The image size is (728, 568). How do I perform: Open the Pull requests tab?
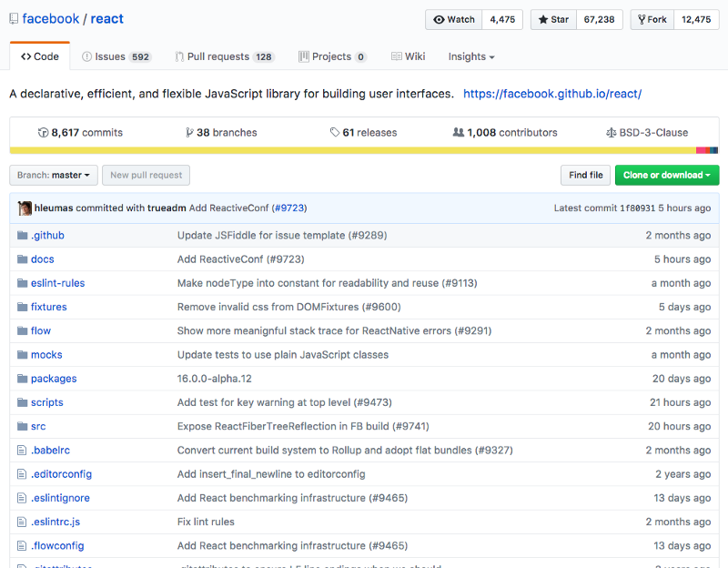(x=224, y=56)
